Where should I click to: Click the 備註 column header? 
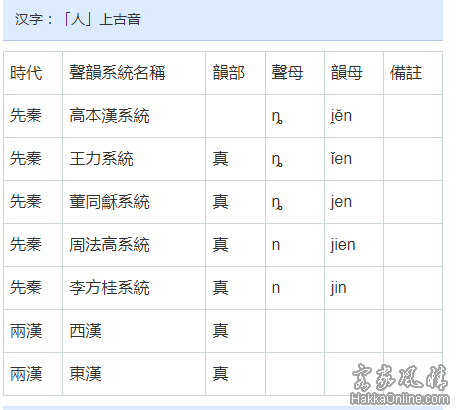pyautogui.click(x=406, y=73)
